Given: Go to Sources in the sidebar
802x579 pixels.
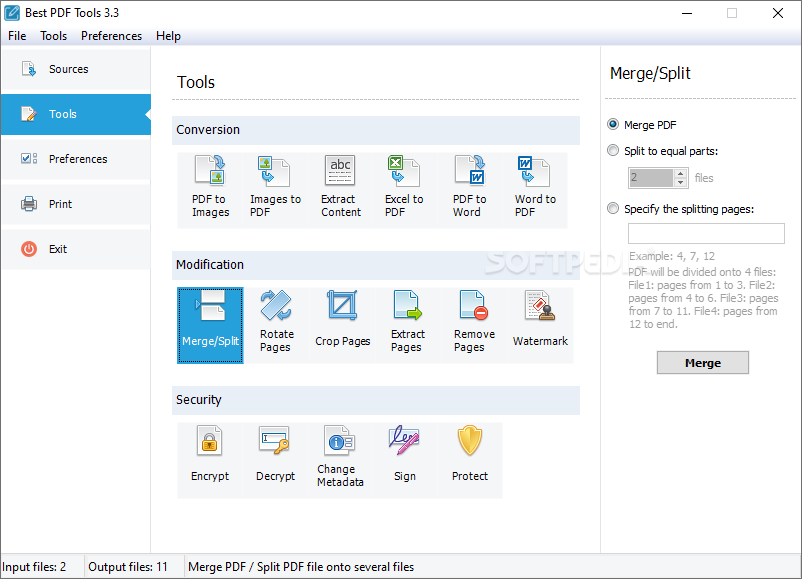Looking at the screenshot, I should [x=76, y=69].
